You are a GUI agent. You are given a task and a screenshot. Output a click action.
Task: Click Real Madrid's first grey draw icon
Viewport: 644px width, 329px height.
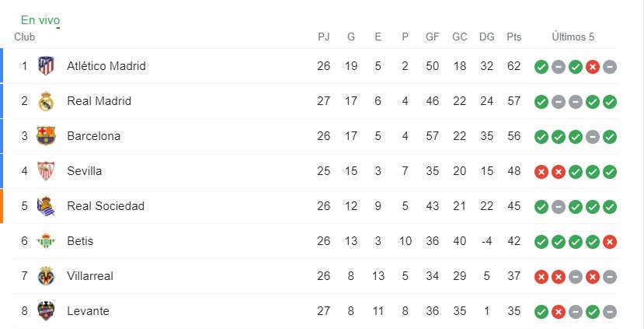tap(559, 102)
